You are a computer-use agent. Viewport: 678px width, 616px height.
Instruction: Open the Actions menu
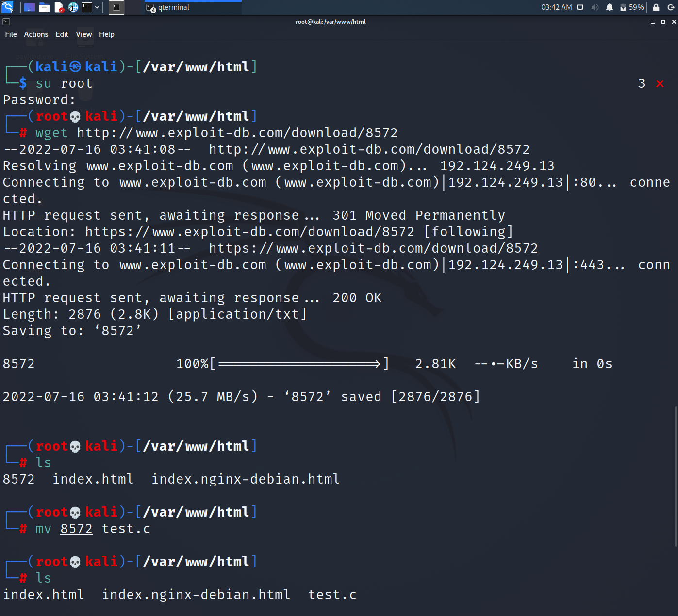pos(36,34)
